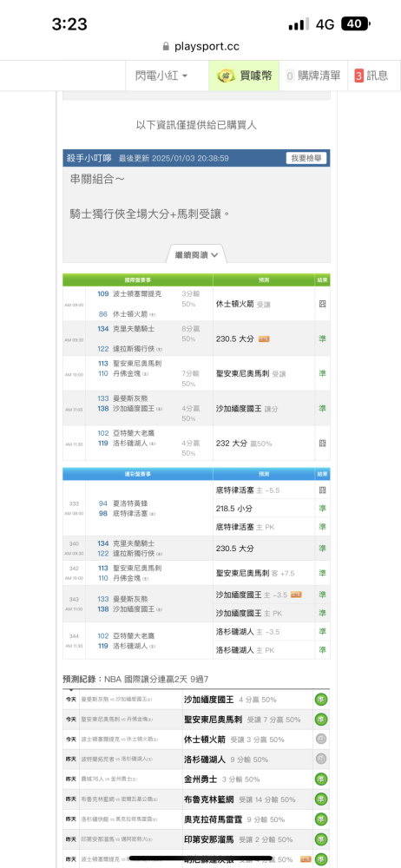Click green 準 icon for 金州勇士 record
This screenshot has width=401, height=868.
point(321,779)
